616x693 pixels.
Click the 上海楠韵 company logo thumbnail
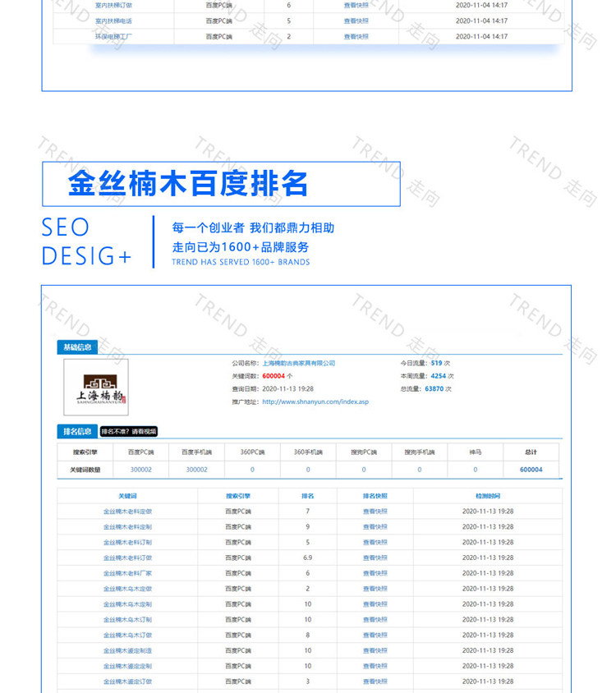coord(96,388)
